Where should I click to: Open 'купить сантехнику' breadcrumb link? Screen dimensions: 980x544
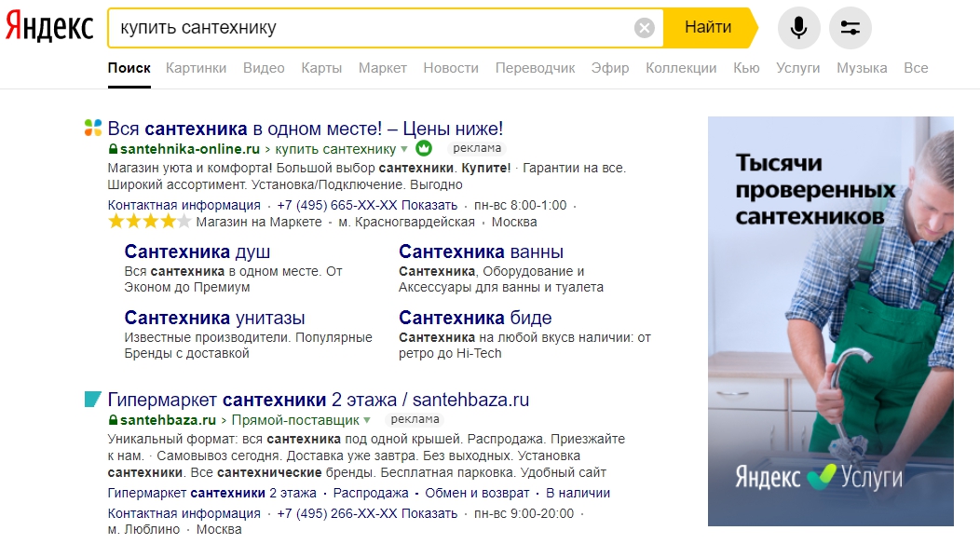click(335, 149)
